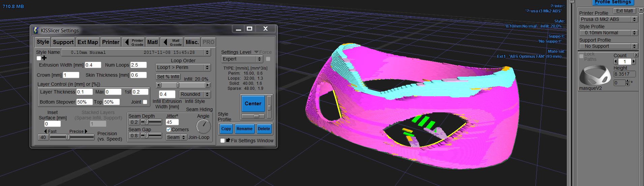Copy the style profile
Viewport: 644px width, 186px height.
(226, 129)
